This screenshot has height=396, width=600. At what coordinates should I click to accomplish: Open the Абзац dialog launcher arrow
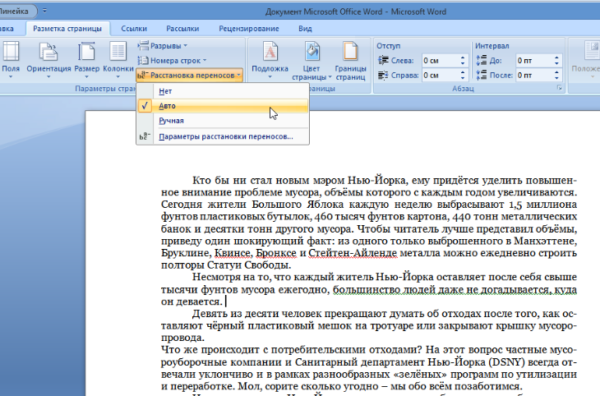pyautogui.click(x=559, y=88)
